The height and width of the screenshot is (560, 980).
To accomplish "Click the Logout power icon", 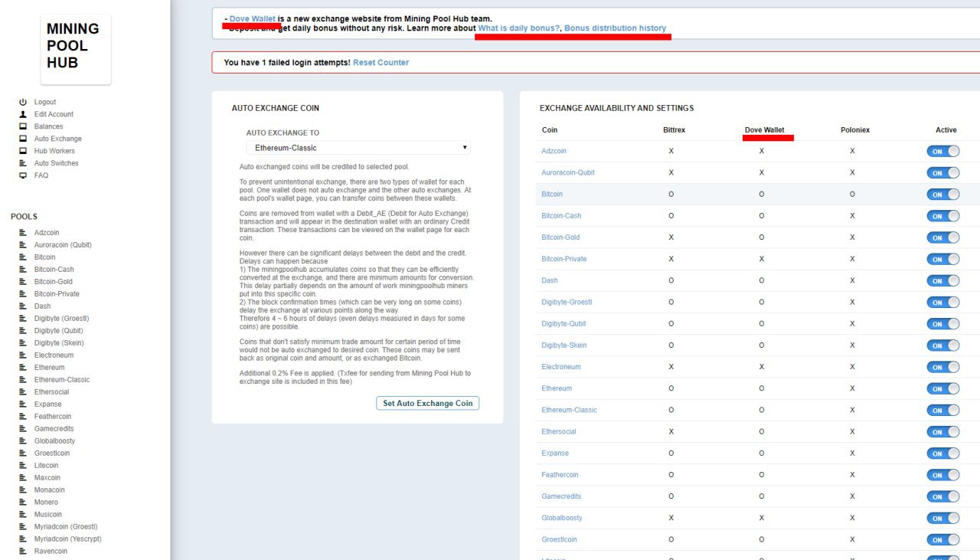I will (x=23, y=102).
